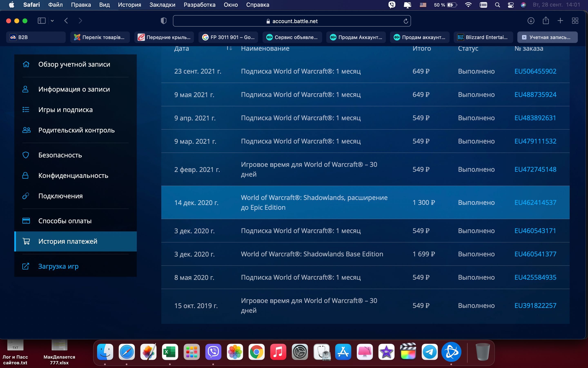Open order EU479111532
588x368 pixels.
tap(535, 141)
